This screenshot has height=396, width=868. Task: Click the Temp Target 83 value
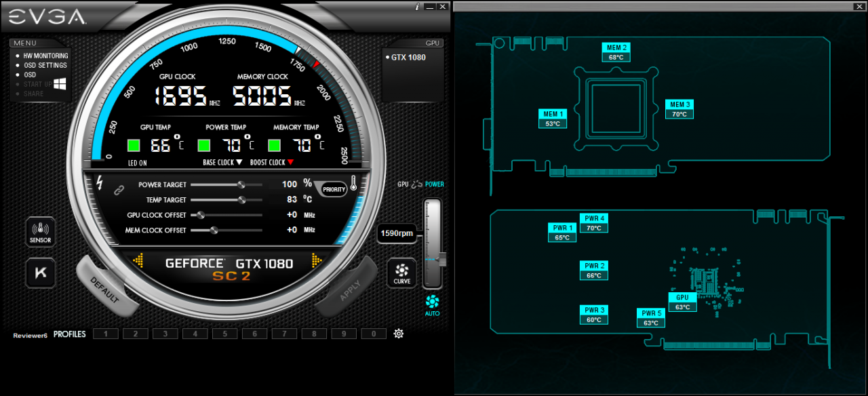pyautogui.click(x=292, y=200)
